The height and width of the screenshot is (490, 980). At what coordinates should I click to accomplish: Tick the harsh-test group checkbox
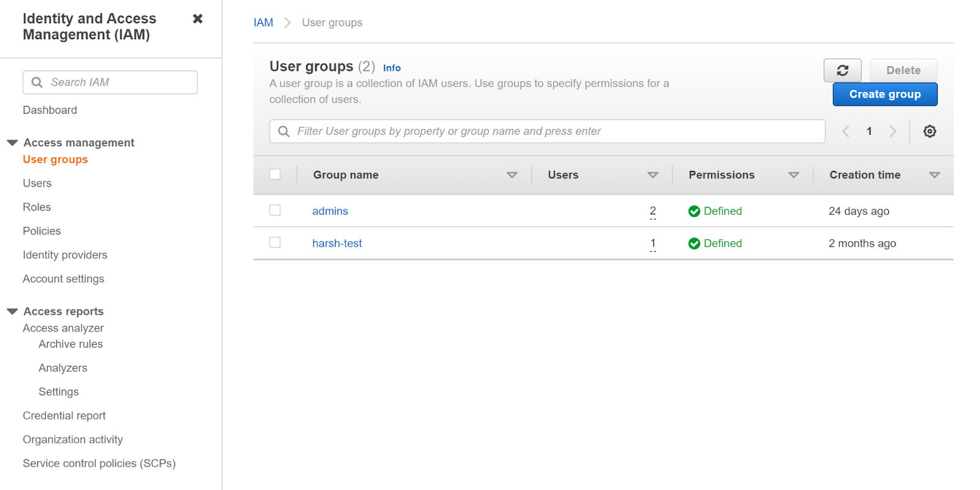(x=275, y=243)
